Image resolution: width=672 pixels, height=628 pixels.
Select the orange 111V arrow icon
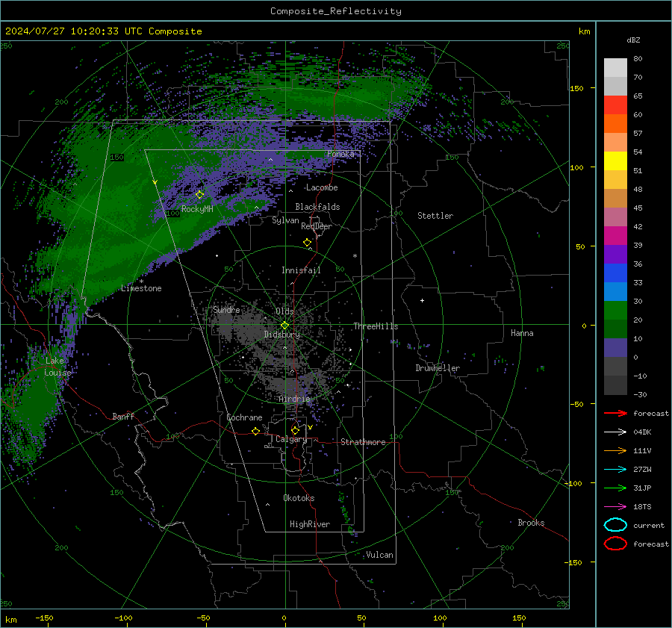pos(615,450)
